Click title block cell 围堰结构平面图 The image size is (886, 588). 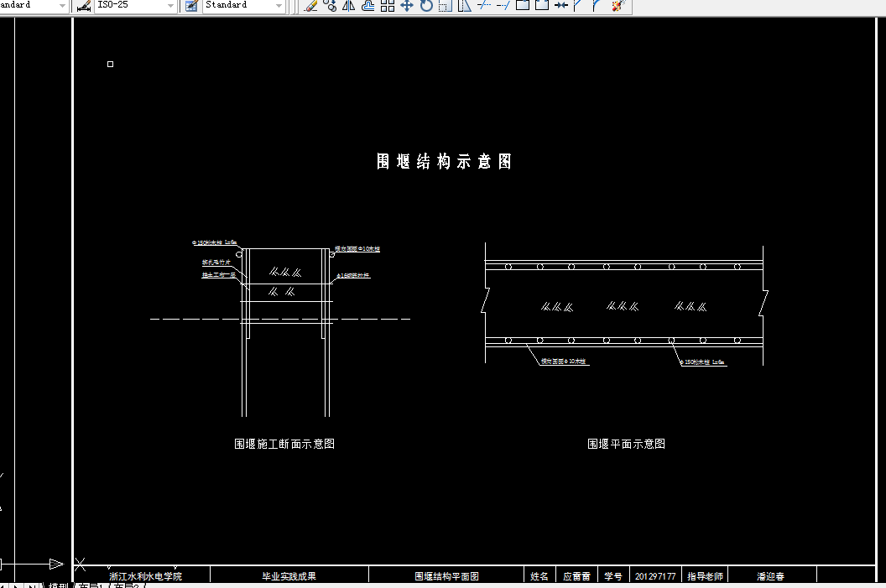click(446, 576)
